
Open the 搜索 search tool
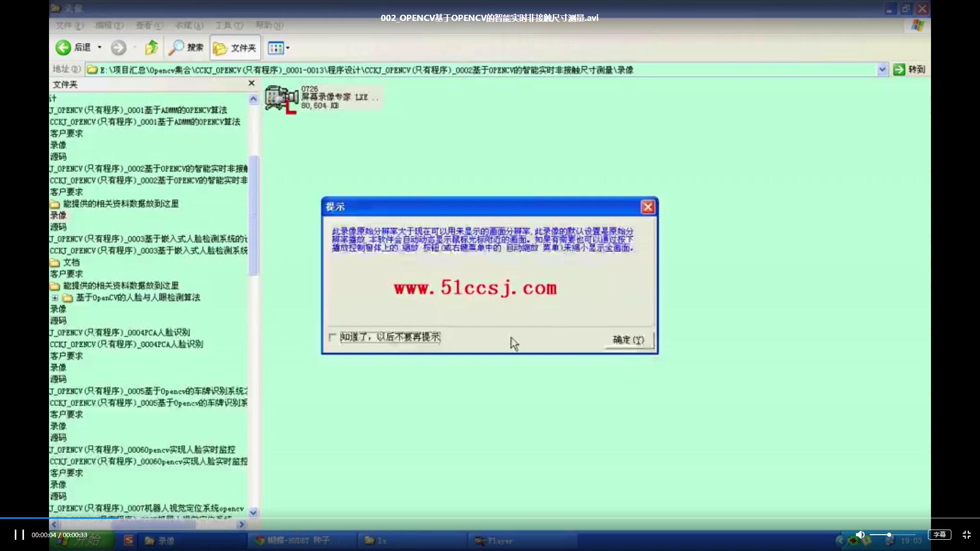(x=186, y=47)
